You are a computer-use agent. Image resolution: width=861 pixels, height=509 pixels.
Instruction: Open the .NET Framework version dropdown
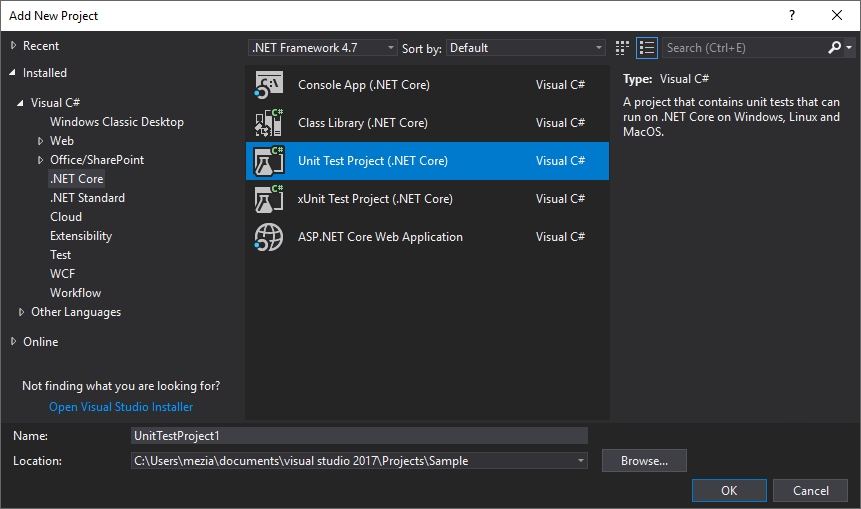(x=322, y=47)
